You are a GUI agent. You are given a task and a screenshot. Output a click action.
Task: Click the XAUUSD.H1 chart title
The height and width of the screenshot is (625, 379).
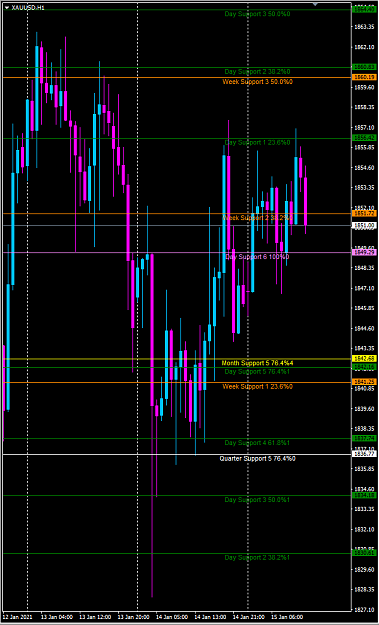(x=27, y=7)
